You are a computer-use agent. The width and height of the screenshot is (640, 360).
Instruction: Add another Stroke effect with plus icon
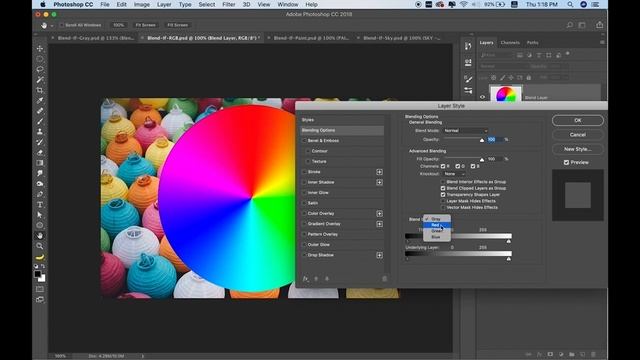pyautogui.click(x=379, y=172)
